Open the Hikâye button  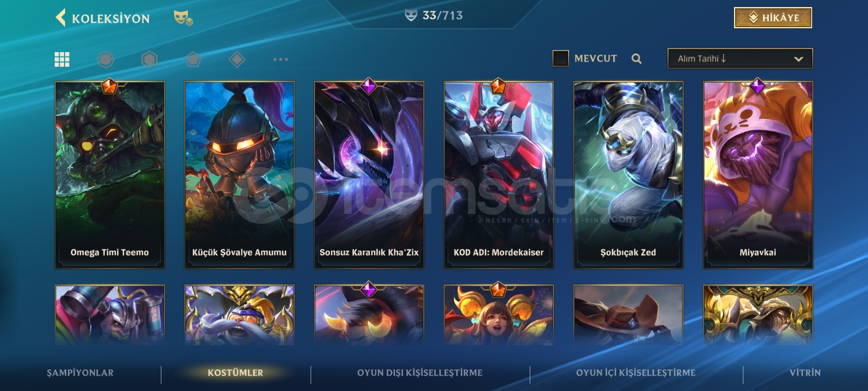tap(773, 17)
